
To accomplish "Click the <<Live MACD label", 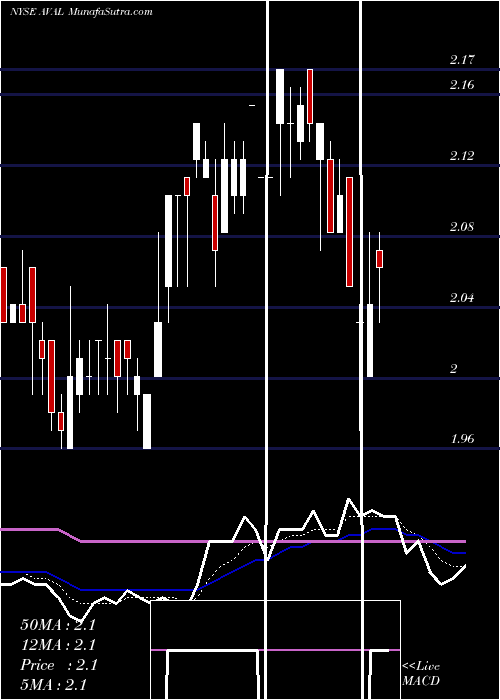I will click(421, 673).
